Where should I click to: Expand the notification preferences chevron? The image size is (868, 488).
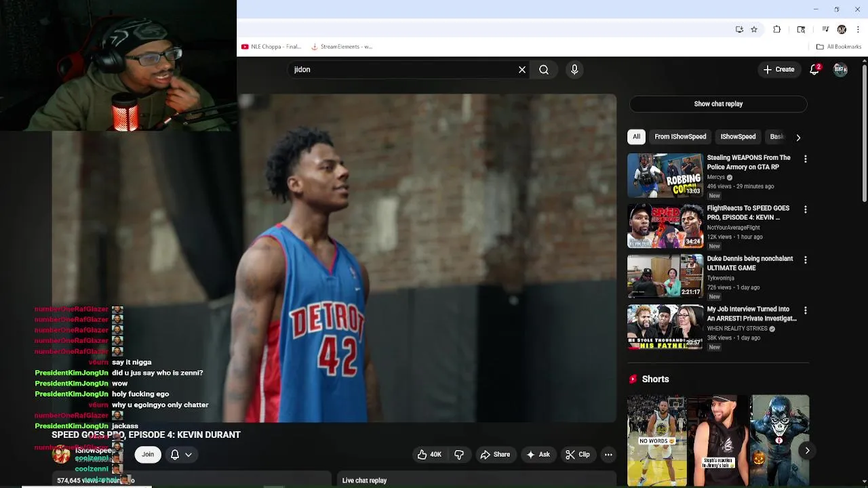[189, 455]
